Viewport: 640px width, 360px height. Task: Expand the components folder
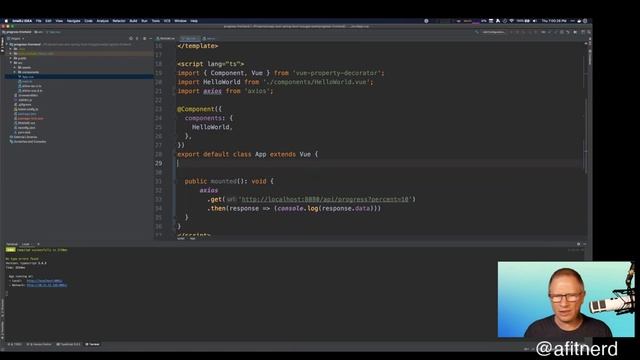point(15,72)
